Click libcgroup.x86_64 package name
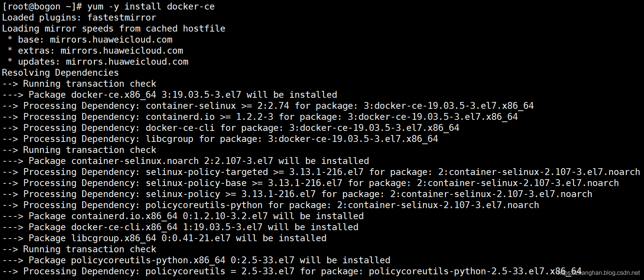The width and height of the screenshot is (644, 280). (x=114, y=238)
